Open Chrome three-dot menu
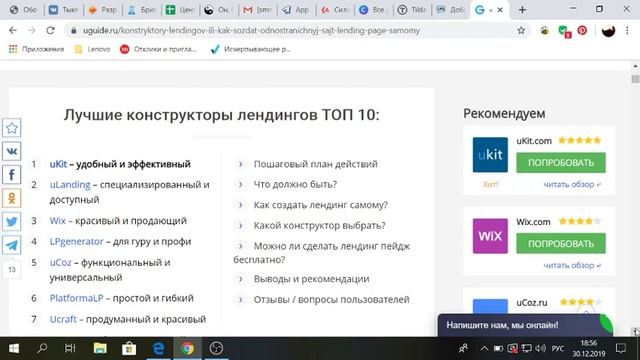Screen dimensions: 640x360 pos(627,30)
